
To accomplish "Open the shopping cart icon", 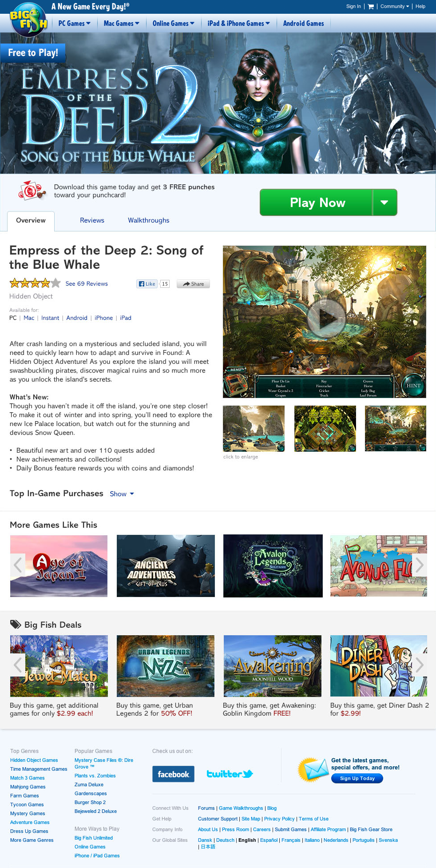I will [371, 7].
